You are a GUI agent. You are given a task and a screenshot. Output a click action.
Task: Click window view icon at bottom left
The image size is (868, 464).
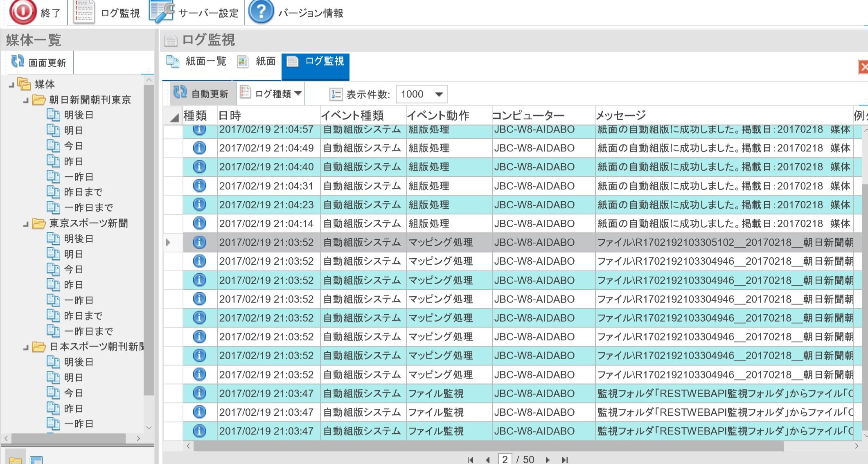click(x=36, y=460)
